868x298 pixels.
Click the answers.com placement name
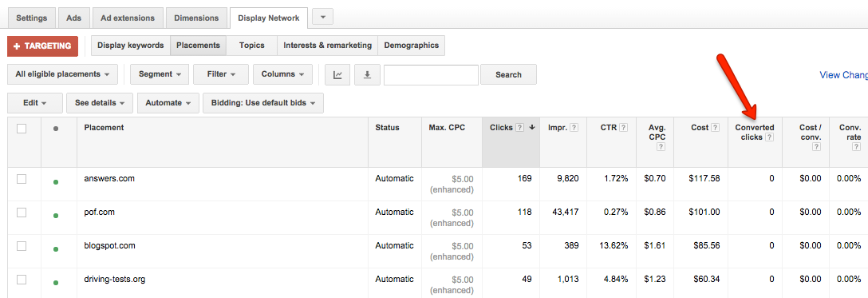(x=109, y=178)
